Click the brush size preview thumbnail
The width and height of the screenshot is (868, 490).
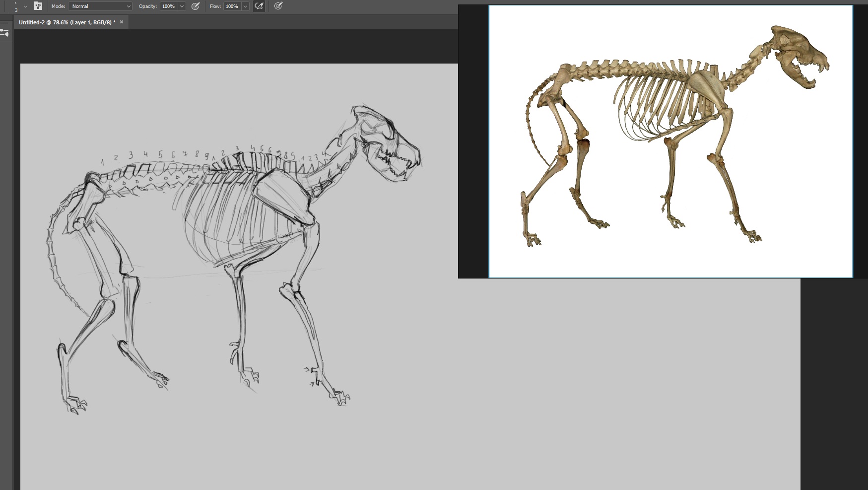pyautogui.click(x=16, y=6)
